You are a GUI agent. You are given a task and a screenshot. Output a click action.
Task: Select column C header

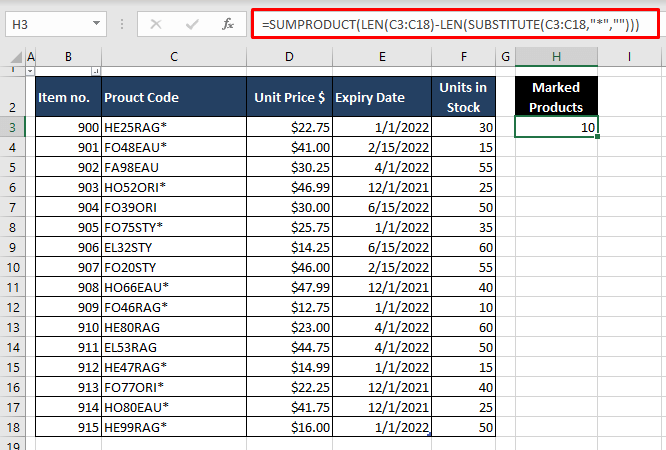point(174,57)
